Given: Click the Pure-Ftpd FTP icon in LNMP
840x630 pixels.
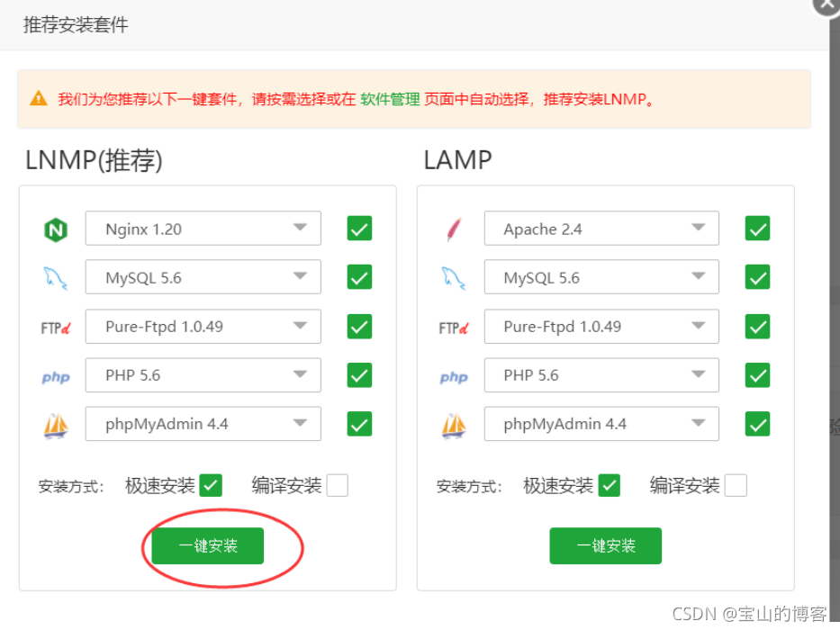Looking at the screenshot, I should (56, 328).
